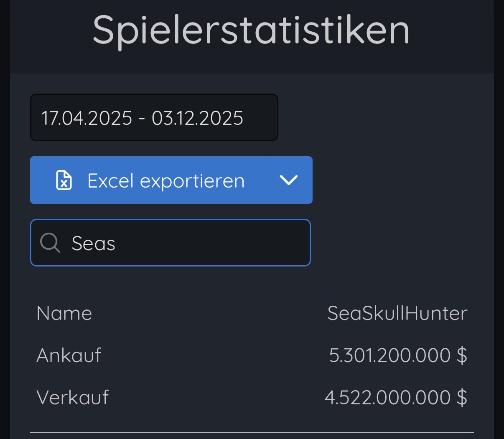The image size is (504, 439).
Task: Open the date range picker field
Action: pyautogui.click(x=154, y=117)
